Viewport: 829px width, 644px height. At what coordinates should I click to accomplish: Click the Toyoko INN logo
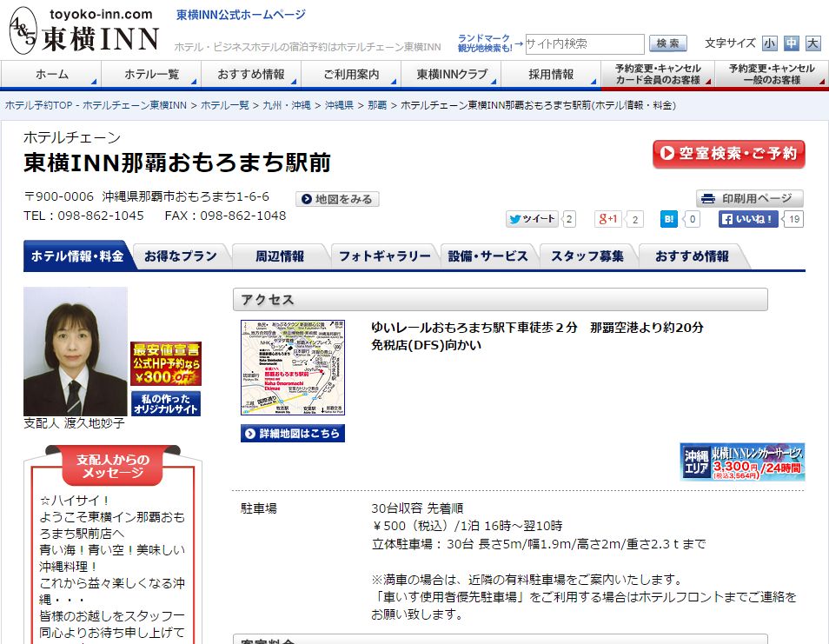[84, 30]
